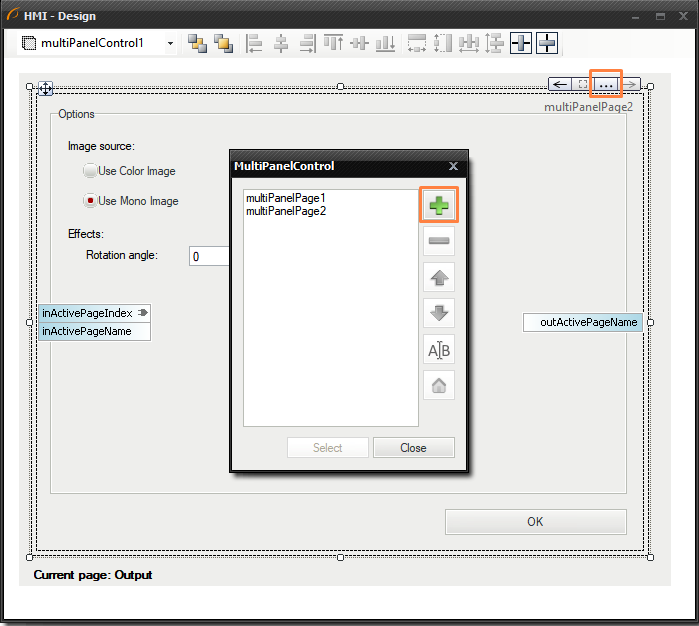The width and height of the screenshot is (699, 626).
Task: Move page down with down arrow
Action: point(439,313)
